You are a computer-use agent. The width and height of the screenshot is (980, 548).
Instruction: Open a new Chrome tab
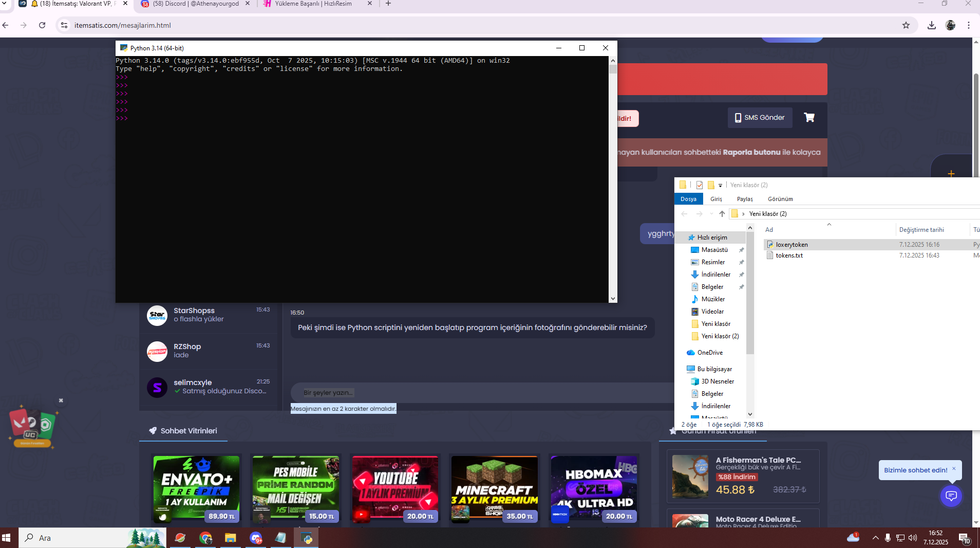(x=388, y=4)
